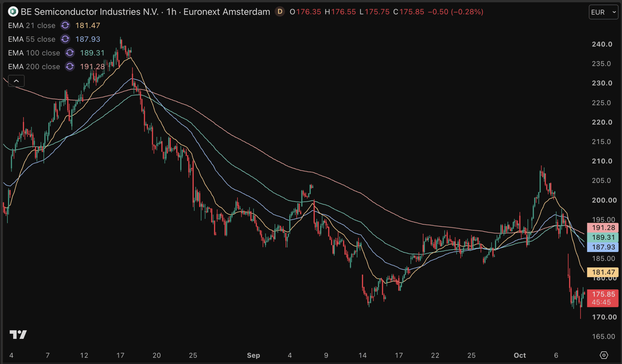Click the orange D data-delay badge

tap(280, 12)
